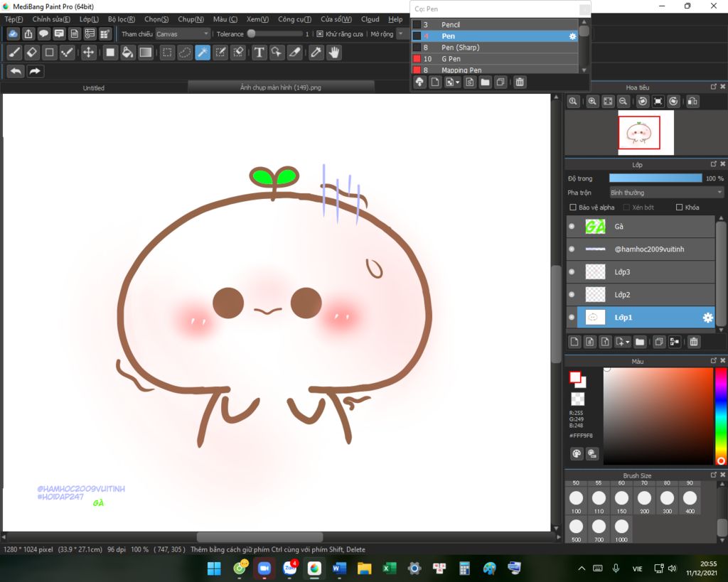Image resolution: width=728 pixels, height=582 pixels.
Task: Toggle visibility of layer Lớp2
Action: [x=572, y=295]
